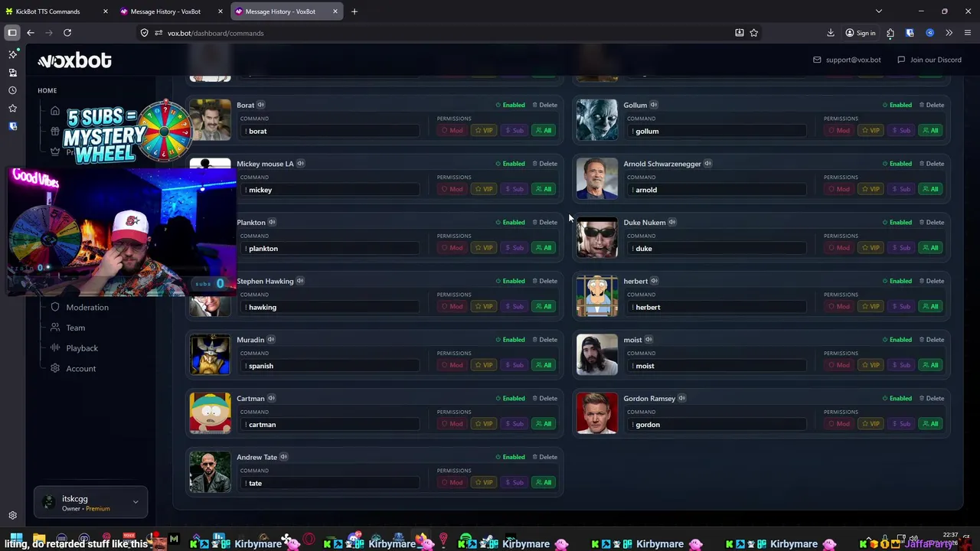Open the browser downloads icon

coord(831,33)
